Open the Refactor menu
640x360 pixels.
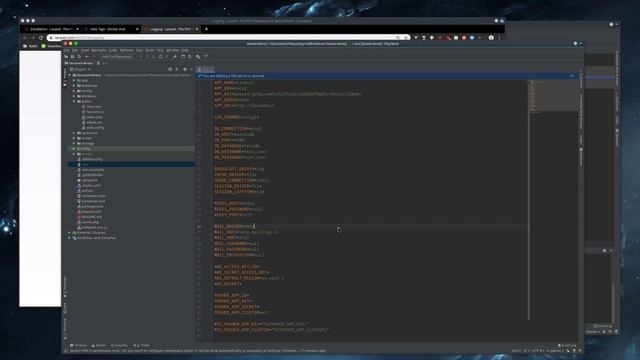[x=127, y=50]
